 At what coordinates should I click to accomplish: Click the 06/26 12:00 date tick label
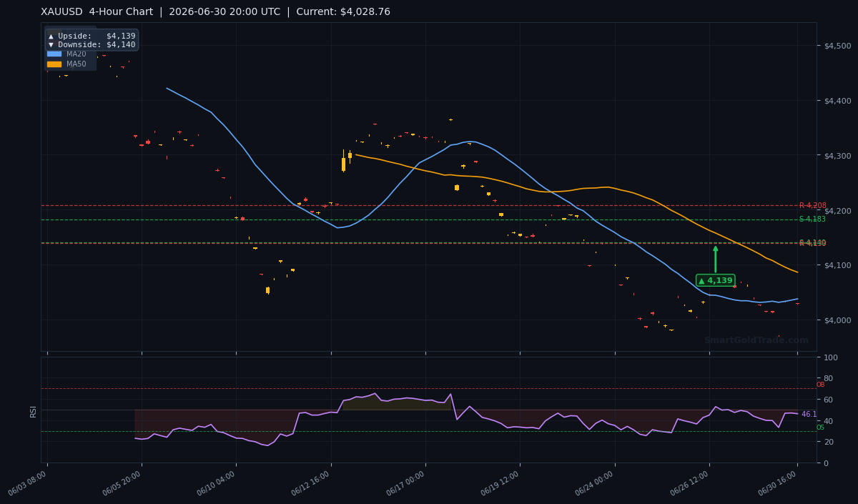[691, 484]
